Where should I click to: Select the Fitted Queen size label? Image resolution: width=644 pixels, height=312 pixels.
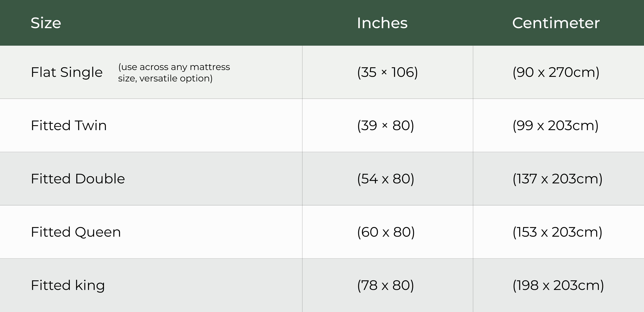[x=76, y=232]
